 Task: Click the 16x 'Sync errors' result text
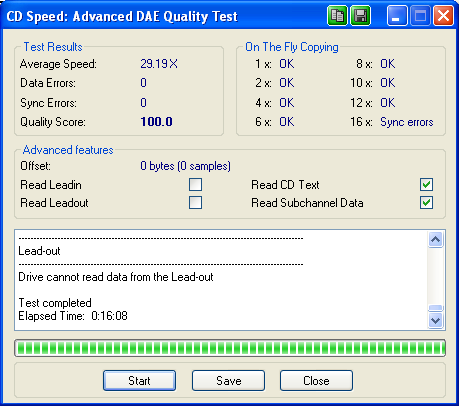(407, 122)
